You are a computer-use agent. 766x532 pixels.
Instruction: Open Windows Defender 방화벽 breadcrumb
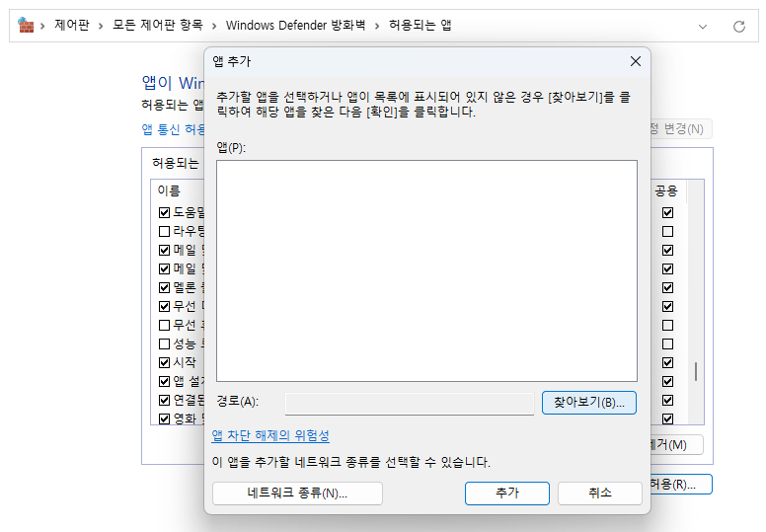pyautogui.click(x=295, y=25)
